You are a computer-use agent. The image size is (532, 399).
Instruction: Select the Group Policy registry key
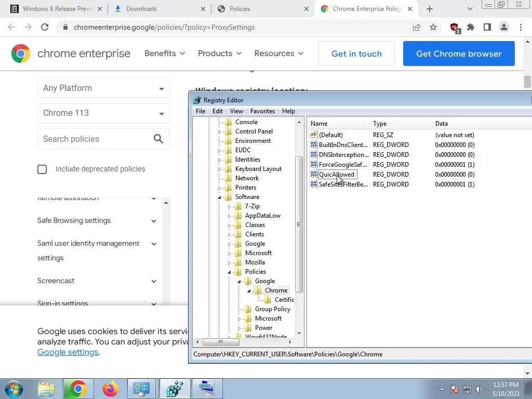[272, 309]
